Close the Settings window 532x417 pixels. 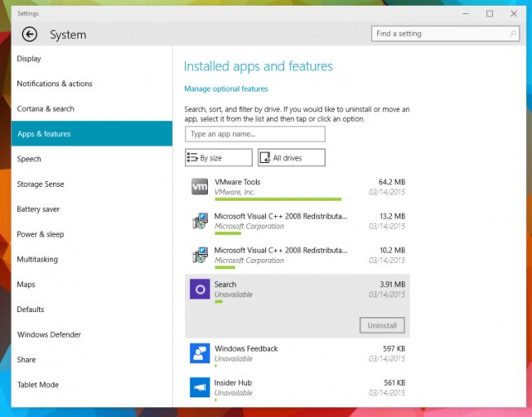pos(514,14)
